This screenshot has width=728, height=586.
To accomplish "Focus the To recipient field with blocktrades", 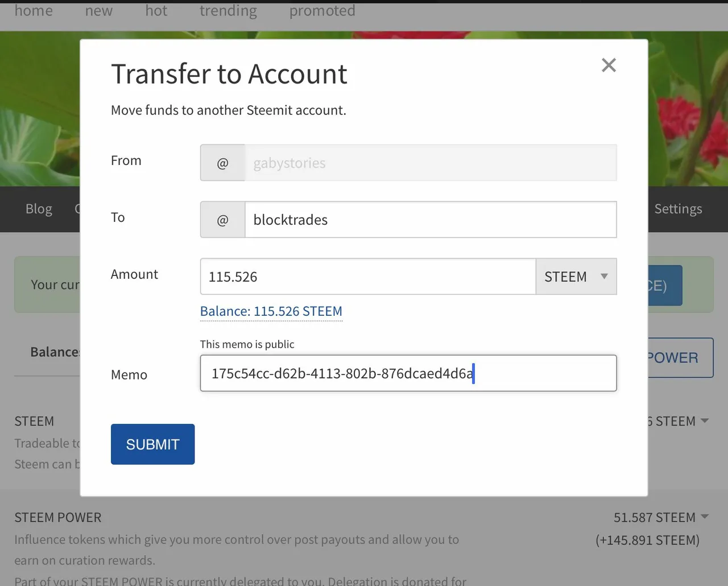I will coord(430,220).
